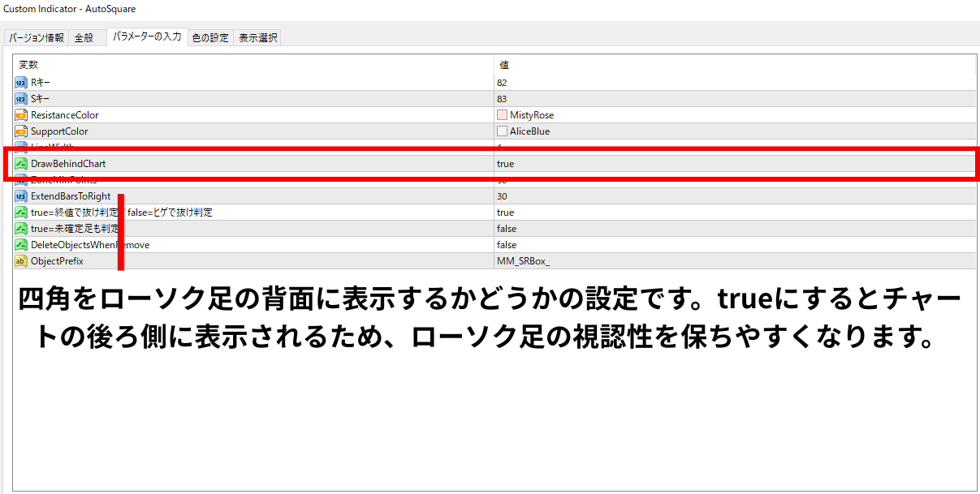Screen dimensions: 980x494
Task: Select the color icon next to ResistanceColor
Action: (21, 115)
